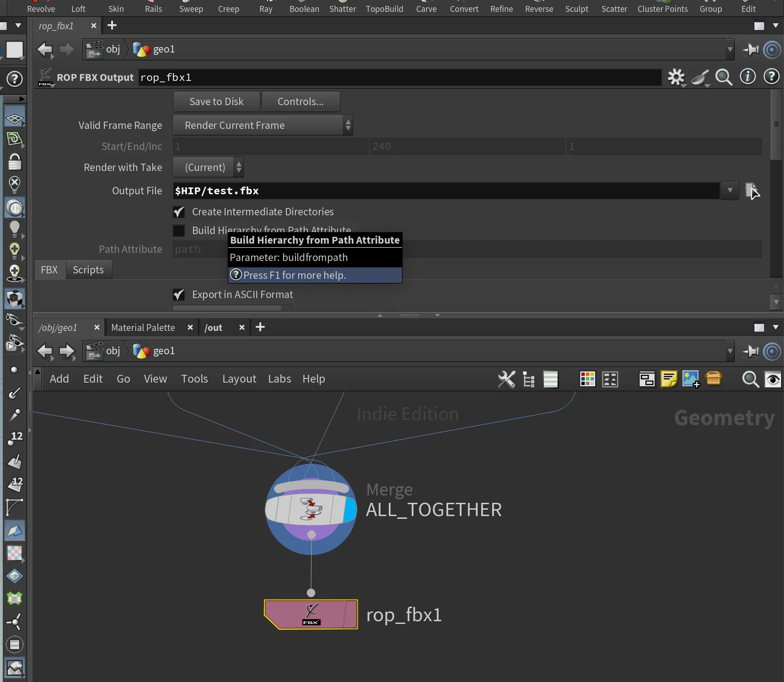Click the Save to Disk button
Screen dimensions: 784x682
(x=216, y=101)
